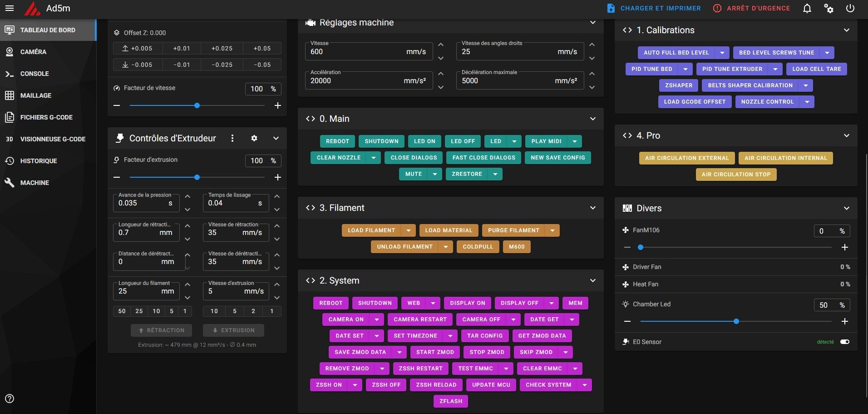Go to Fichiers G-code page
868x414 pixels.
tap(48, 117)
